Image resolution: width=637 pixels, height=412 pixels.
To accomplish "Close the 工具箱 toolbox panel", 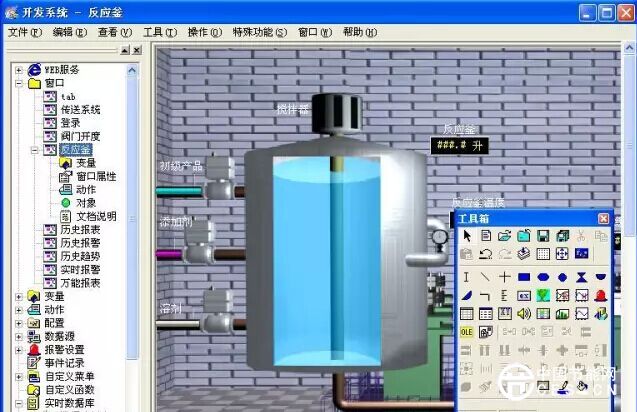I will (x=603, y=218).
